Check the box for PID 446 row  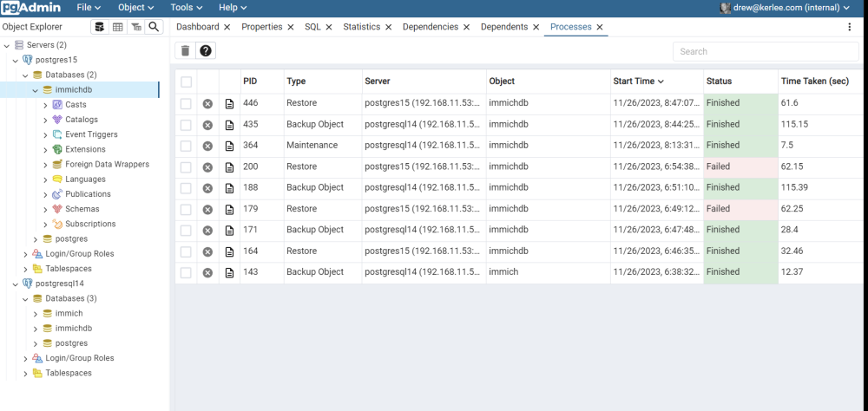tap(186, 103)
